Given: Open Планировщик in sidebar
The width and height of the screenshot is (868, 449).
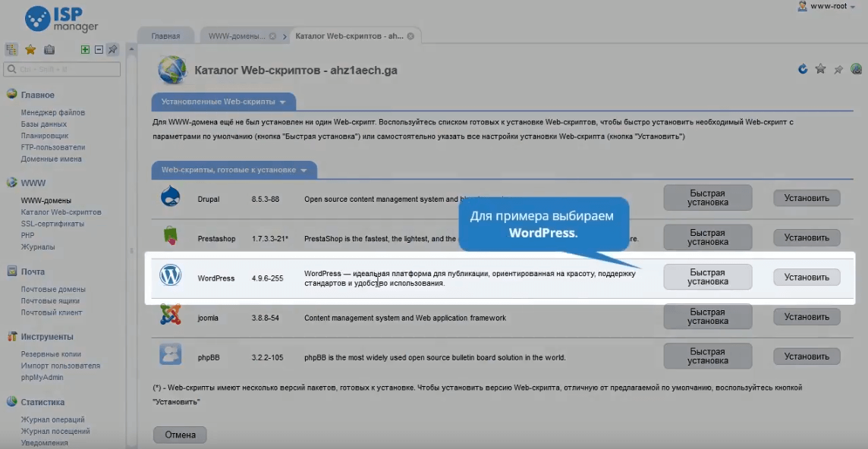Looking at the screenshot, I should 45,136.
